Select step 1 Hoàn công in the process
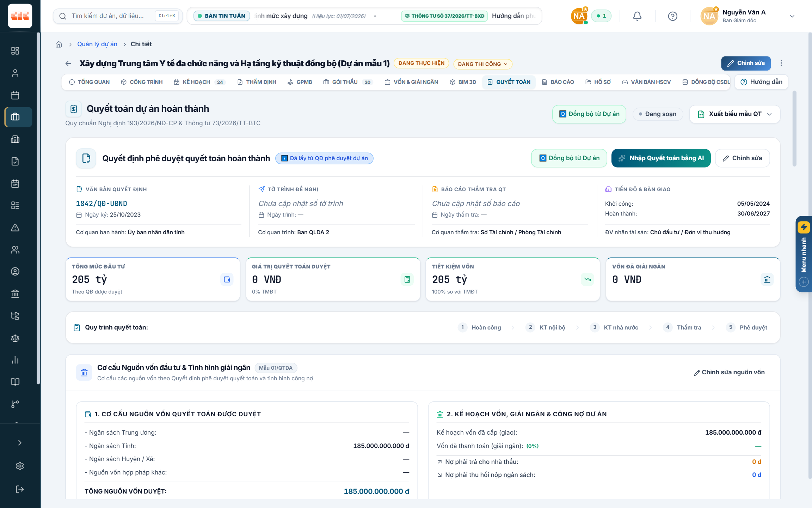Viewport: 812px width, 508px height. click(x=480, y=327)
